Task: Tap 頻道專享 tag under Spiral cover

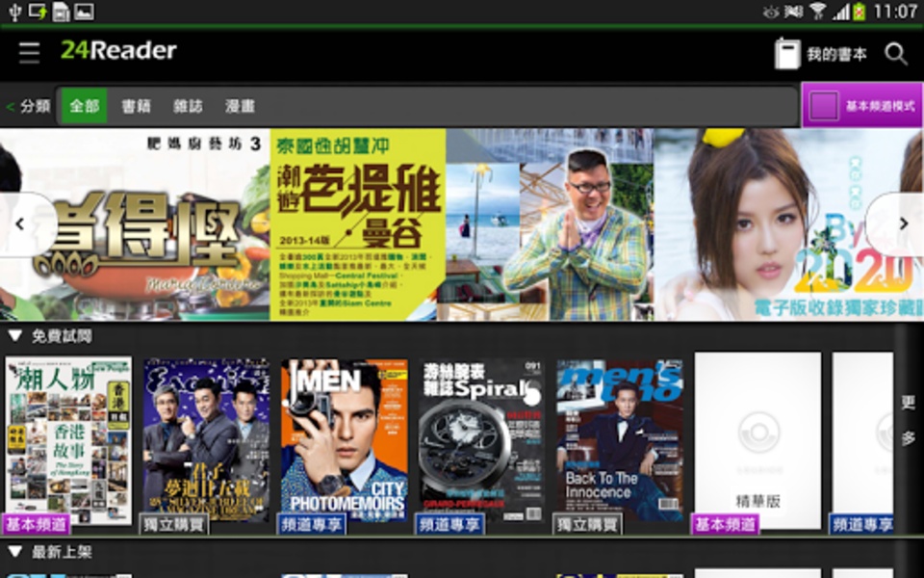Action: [x=449, y=524]
